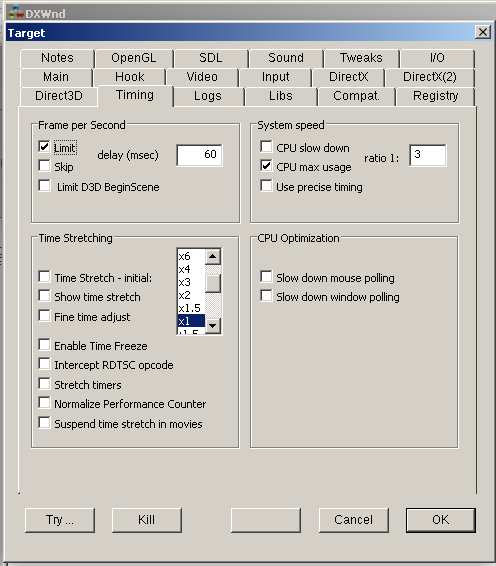Click the time stretch list scrollbar thumb
Viewport: 496px width, 566px height.
[213, 283]
